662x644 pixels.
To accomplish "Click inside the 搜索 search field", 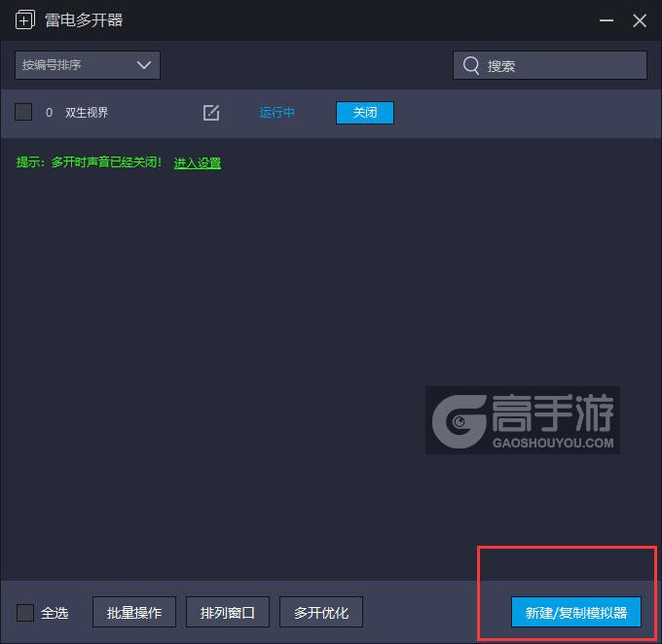I will pos(550,65).
